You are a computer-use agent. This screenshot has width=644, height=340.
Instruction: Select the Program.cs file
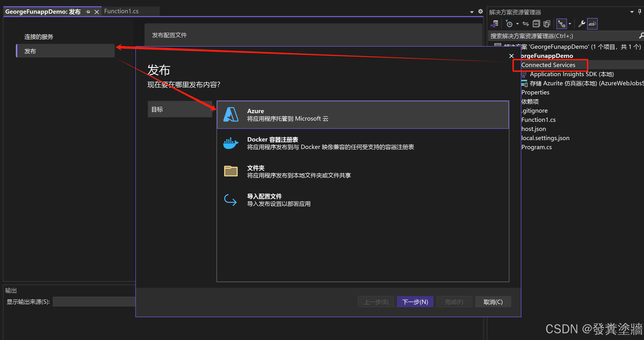point(536,147)
